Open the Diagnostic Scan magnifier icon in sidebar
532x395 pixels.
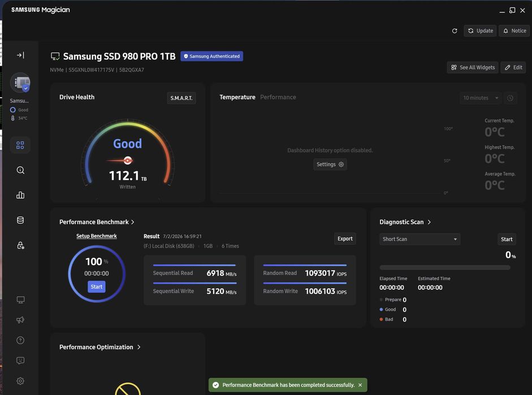pyautogui.click(x=20, y=170)
